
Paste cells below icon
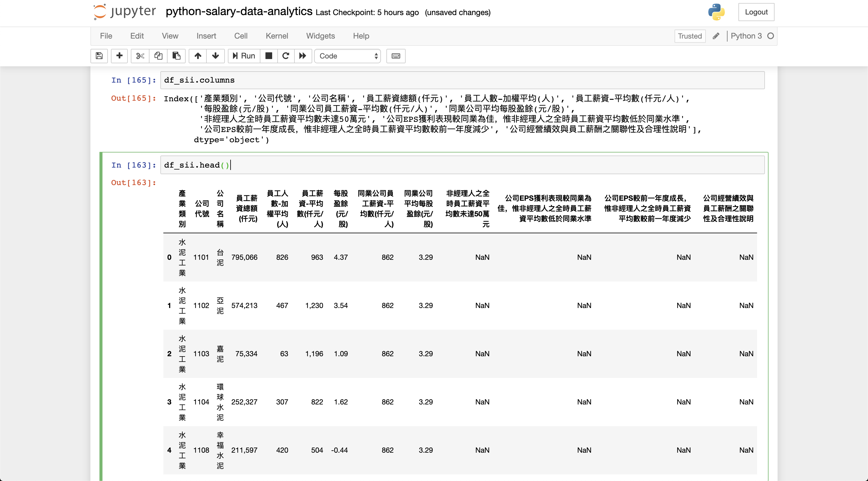(x=176, y=56)
